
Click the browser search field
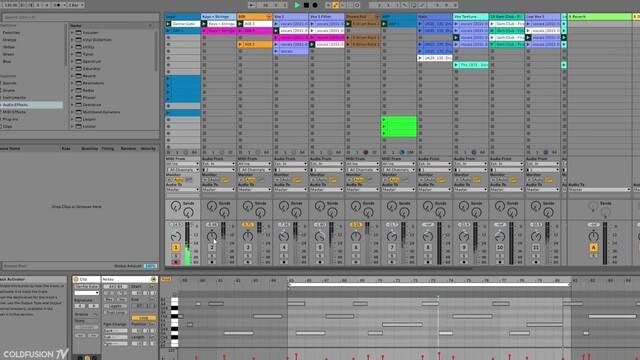coord(80,17)
